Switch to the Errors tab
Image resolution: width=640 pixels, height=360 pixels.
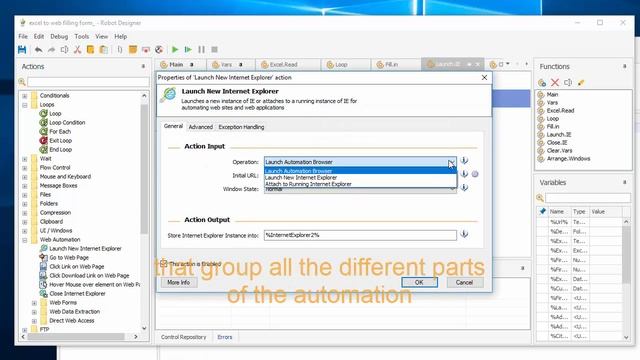pos(224,337)
